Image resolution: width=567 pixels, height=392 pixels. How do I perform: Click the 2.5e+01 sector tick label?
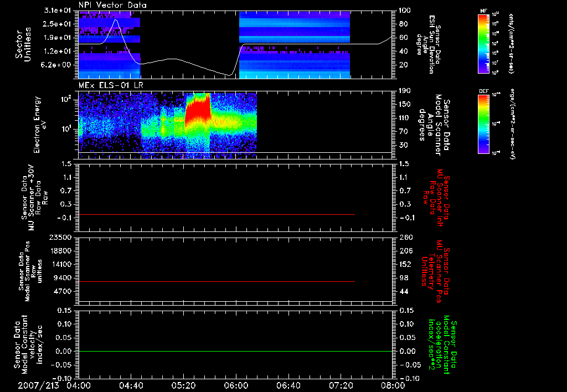58,24
